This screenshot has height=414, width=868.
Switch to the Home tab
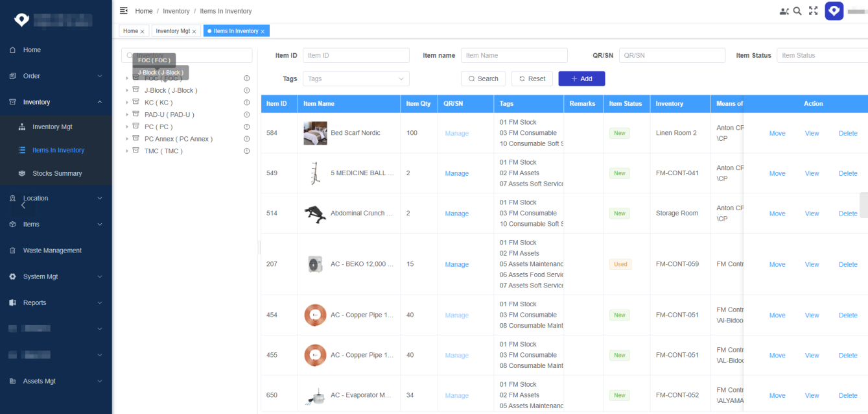coord(130,31)
